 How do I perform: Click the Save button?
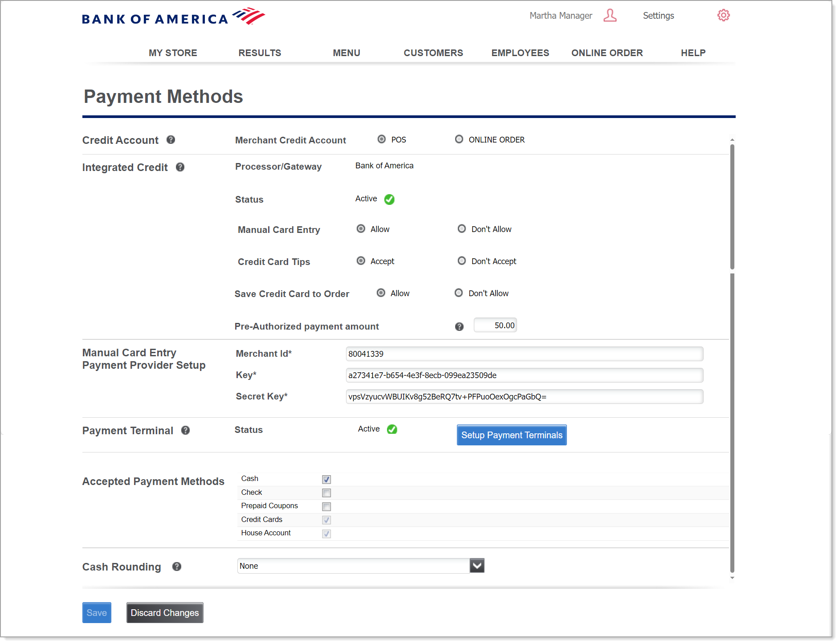point(97,613)
